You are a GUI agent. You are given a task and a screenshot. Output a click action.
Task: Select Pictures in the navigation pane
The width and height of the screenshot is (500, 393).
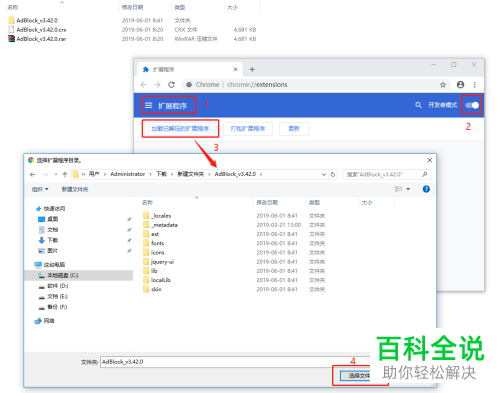(48, 251)
